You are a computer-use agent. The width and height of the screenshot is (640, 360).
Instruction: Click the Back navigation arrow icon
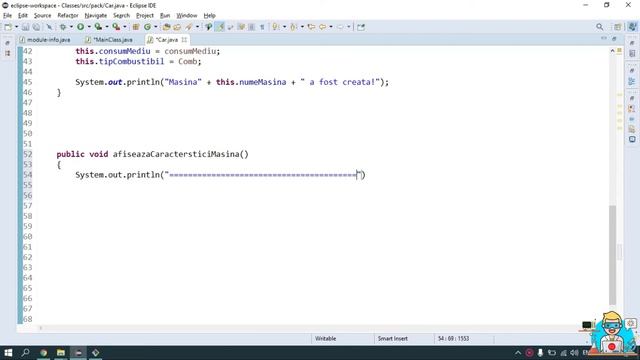pos(322,27)
